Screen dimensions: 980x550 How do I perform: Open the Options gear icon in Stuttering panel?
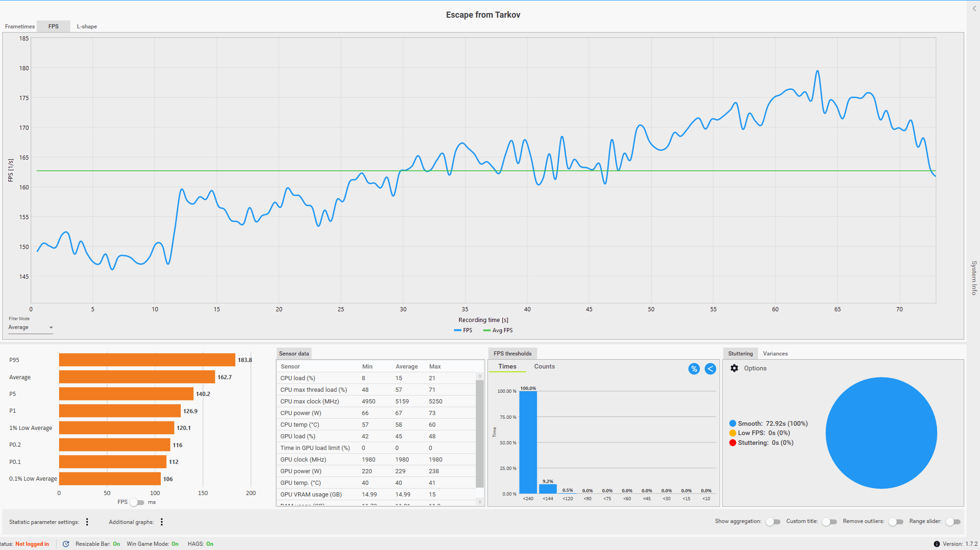coord(734,368)
